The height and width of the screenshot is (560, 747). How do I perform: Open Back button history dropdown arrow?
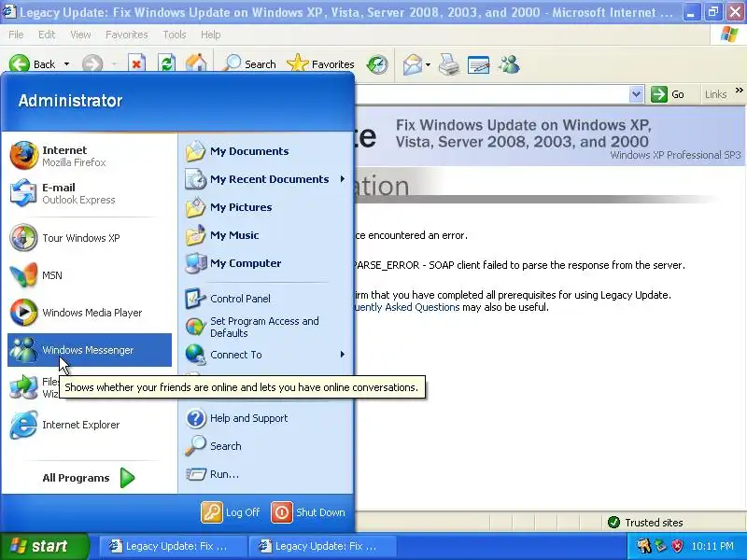(66, 63)
